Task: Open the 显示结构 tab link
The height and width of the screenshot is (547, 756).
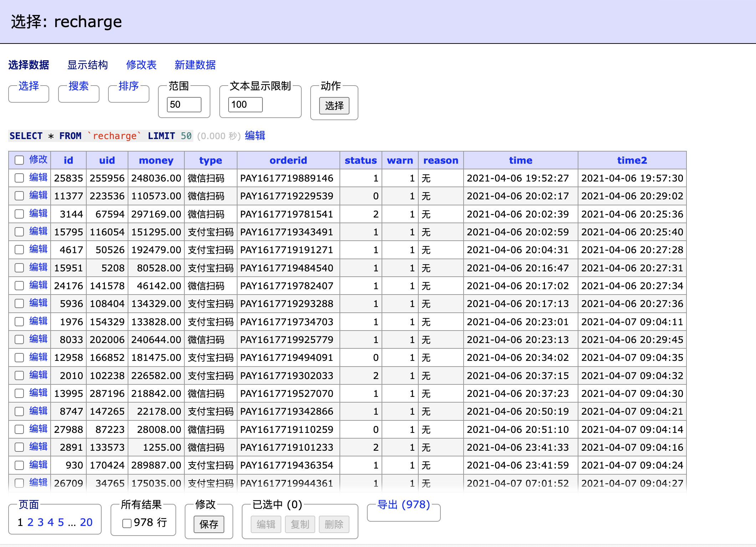Action: click(87, 65)
